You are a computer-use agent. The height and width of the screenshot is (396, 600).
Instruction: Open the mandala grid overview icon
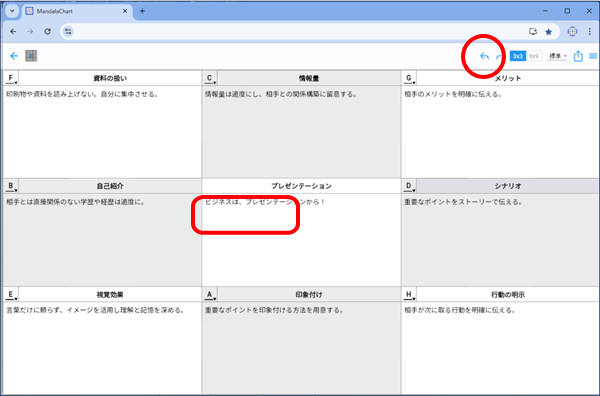(x=31, y=56)
